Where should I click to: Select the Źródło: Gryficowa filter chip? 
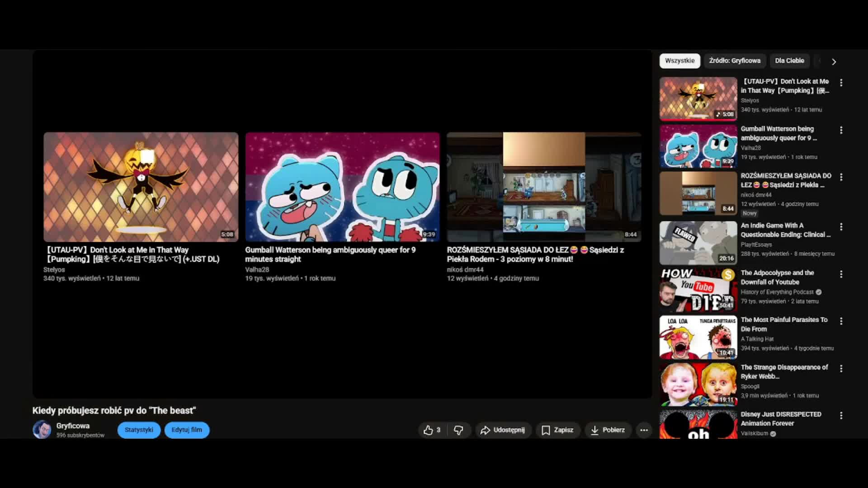(x=735, y=61)
